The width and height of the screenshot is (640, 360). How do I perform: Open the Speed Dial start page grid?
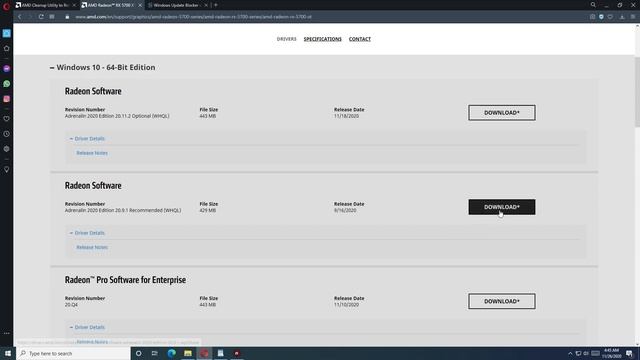coord(52,17)
